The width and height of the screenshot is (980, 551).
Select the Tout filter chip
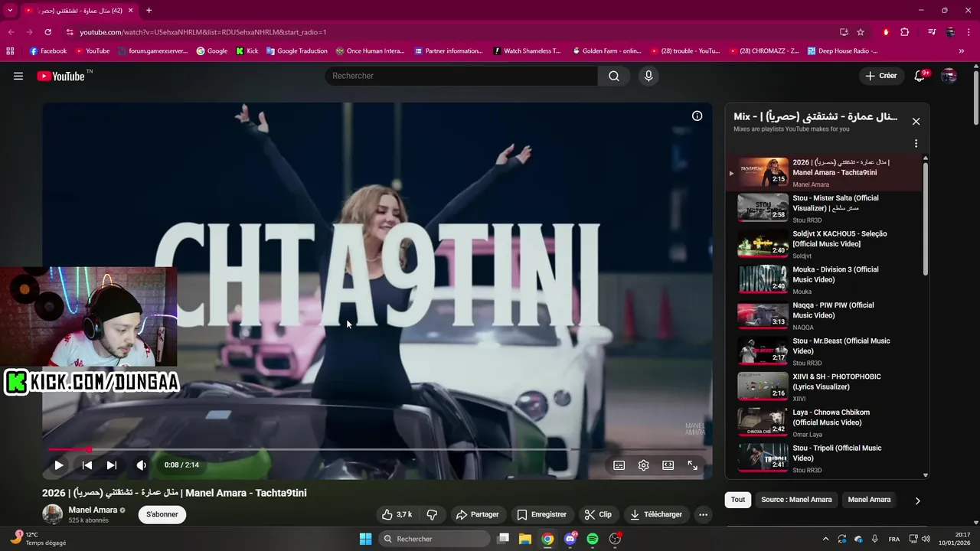[738, 500]
